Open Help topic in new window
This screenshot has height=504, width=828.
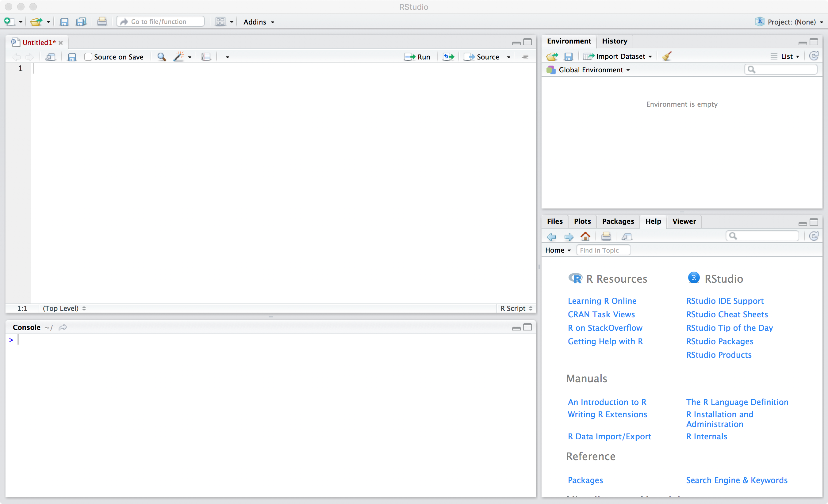click(627, 237)
